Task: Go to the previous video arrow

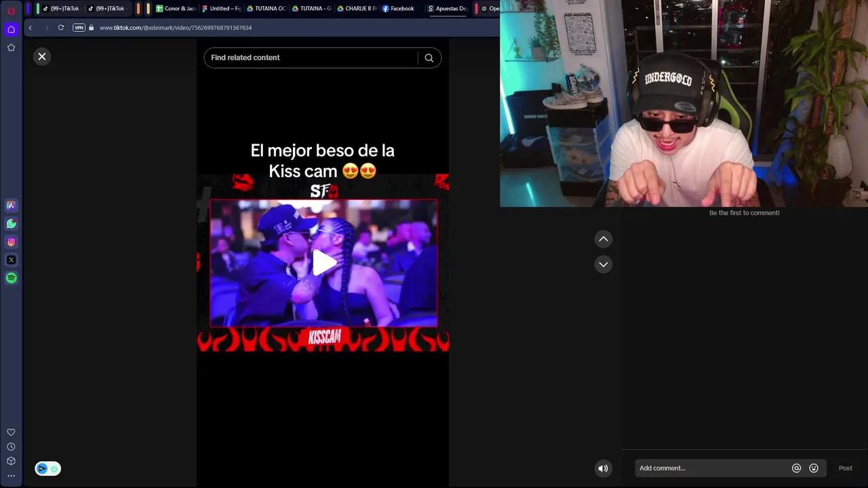Action: 604,239
